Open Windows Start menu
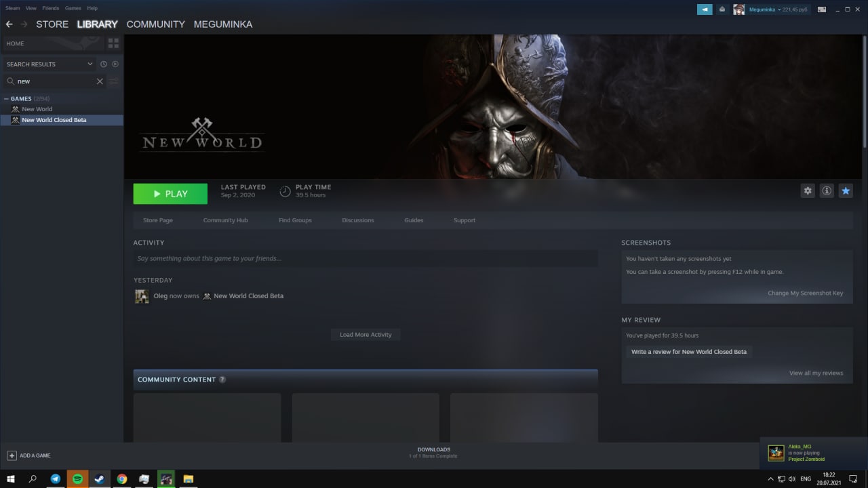 [11, 479]
